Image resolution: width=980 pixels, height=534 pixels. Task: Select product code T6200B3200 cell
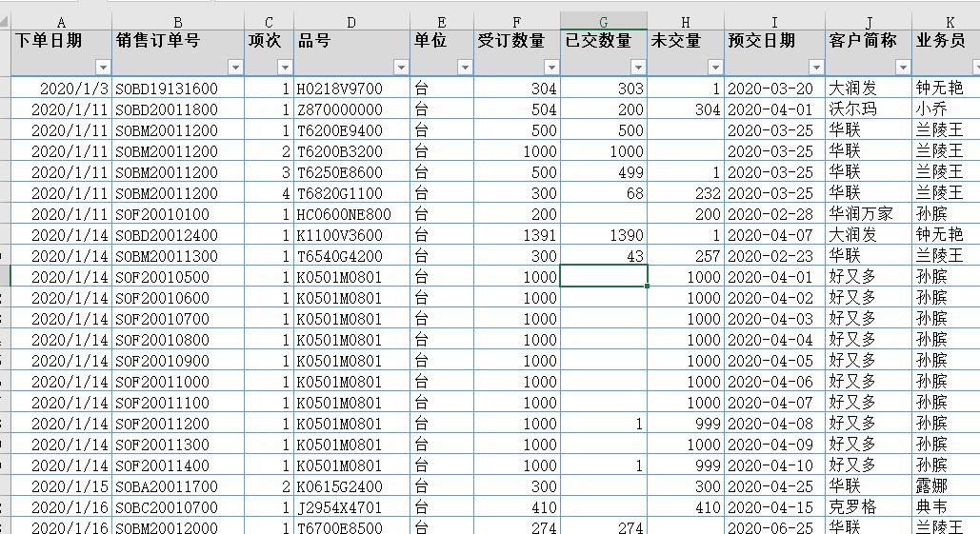coord(351,151)
